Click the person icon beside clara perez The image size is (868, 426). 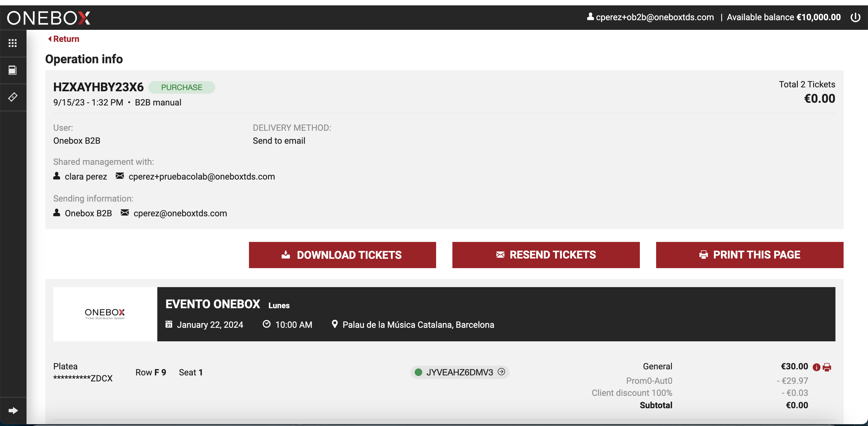click(x=57, y=176)
